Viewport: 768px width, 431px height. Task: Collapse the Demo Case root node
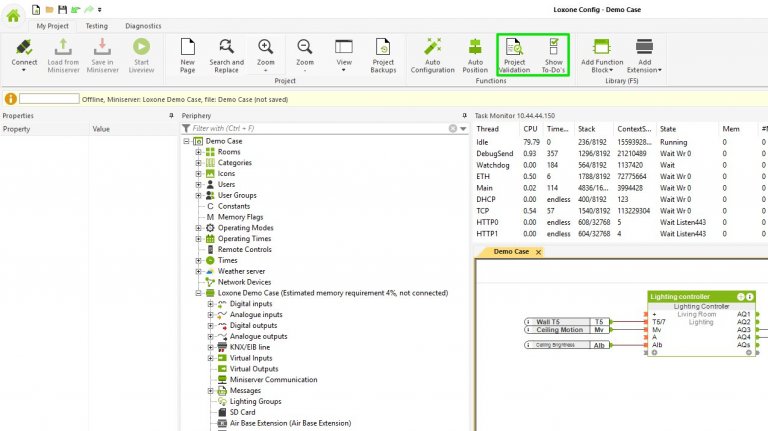pos(186,141)
